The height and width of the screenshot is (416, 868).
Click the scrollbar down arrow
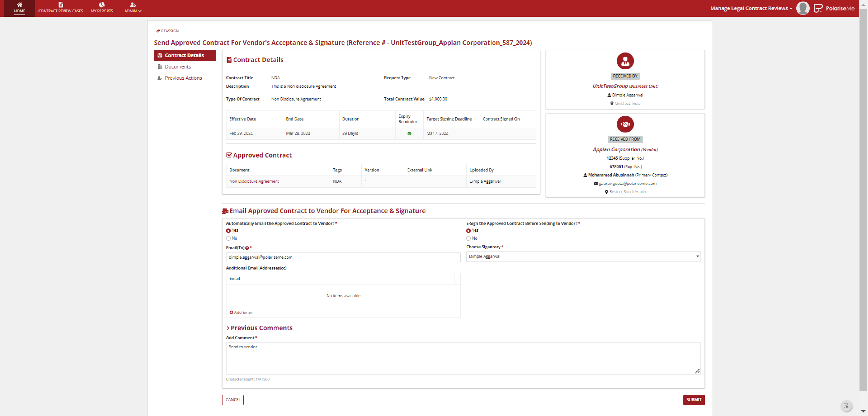[863, 411]
